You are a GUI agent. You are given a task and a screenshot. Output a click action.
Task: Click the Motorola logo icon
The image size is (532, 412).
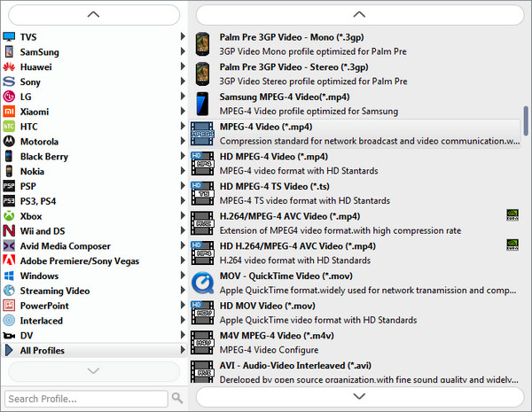pos(9,142)
